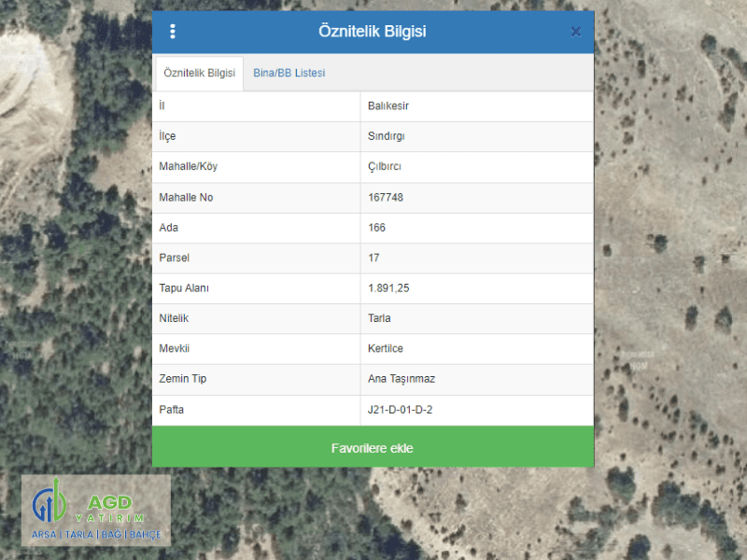Click the Nitelik value Tarla
The height and width of the screenshot is (560, 747).
coord(380,318)
